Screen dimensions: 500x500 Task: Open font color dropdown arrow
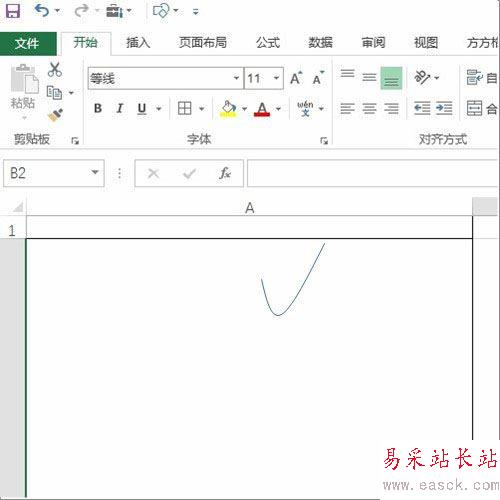click(278, 109)
